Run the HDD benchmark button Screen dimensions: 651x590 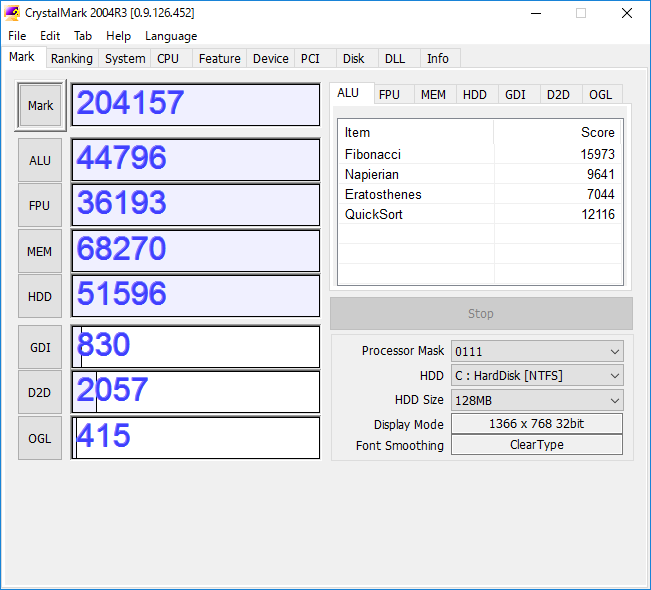(x=40, y=296)
